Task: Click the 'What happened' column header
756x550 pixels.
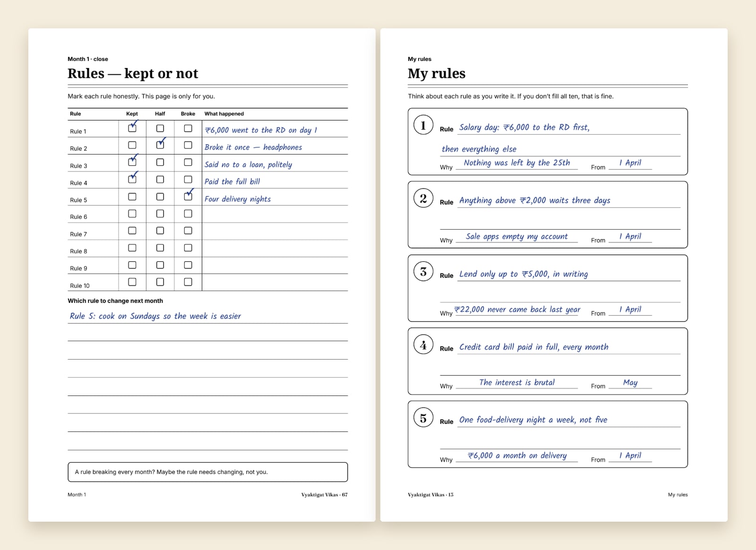Action: [224, 114]
